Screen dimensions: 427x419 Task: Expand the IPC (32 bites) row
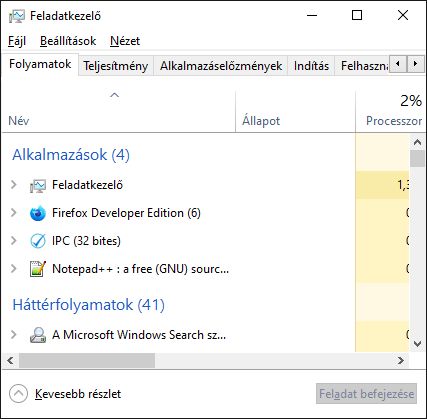(14, 240)
